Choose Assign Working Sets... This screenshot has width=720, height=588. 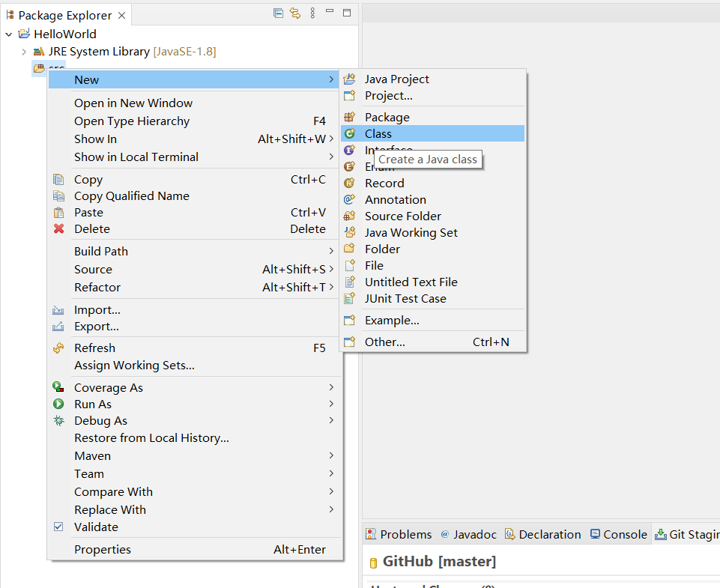point(195,366)
